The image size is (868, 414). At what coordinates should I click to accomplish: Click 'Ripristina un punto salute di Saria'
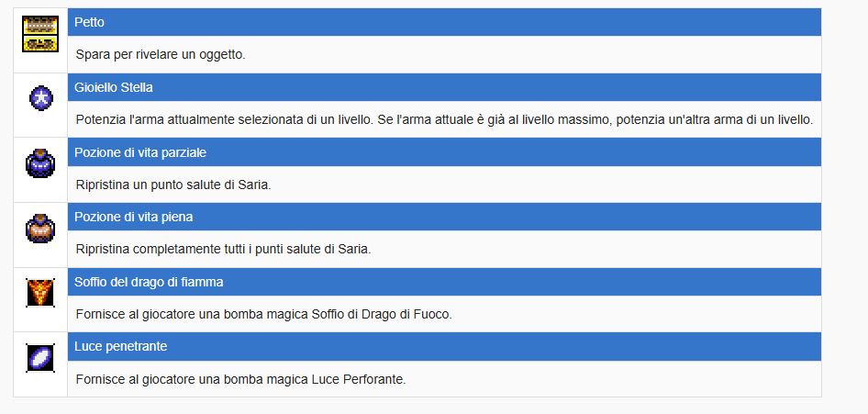pyautogui.click(x=173, y=185)
